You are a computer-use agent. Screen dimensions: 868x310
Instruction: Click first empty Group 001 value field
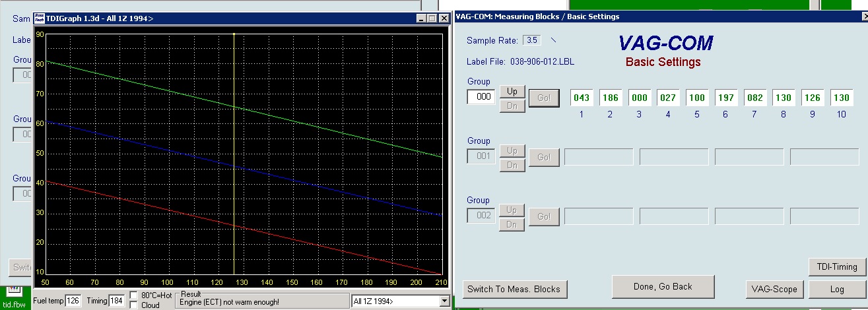[599, 157]
